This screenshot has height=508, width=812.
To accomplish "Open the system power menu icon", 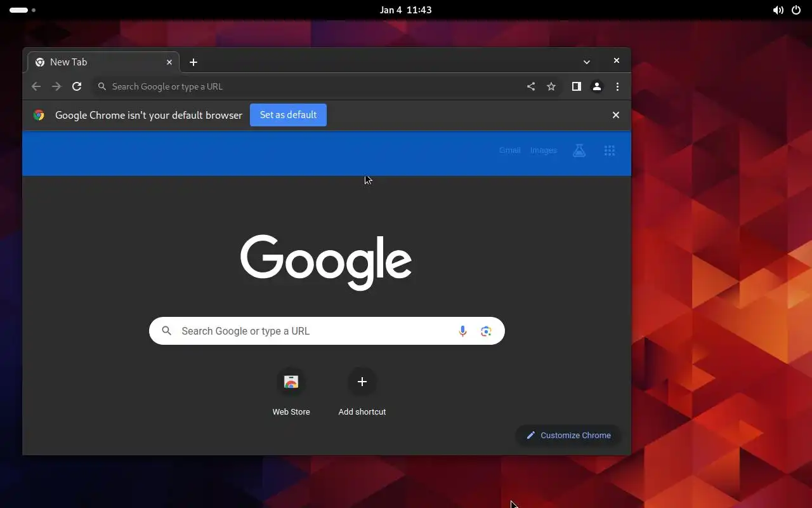I will tap(796, 10).
